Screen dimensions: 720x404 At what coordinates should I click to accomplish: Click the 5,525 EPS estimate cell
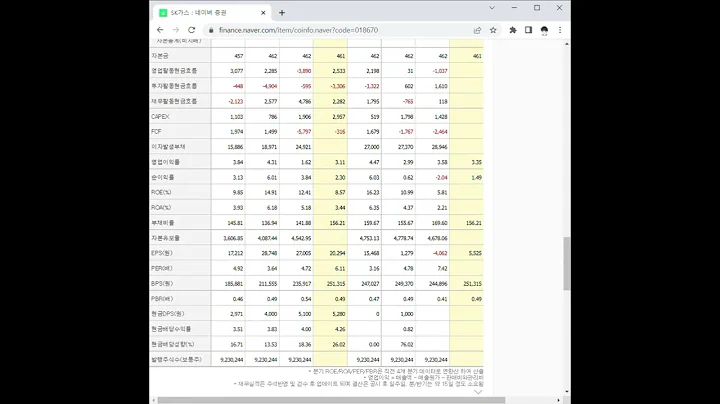coord(475,253)
